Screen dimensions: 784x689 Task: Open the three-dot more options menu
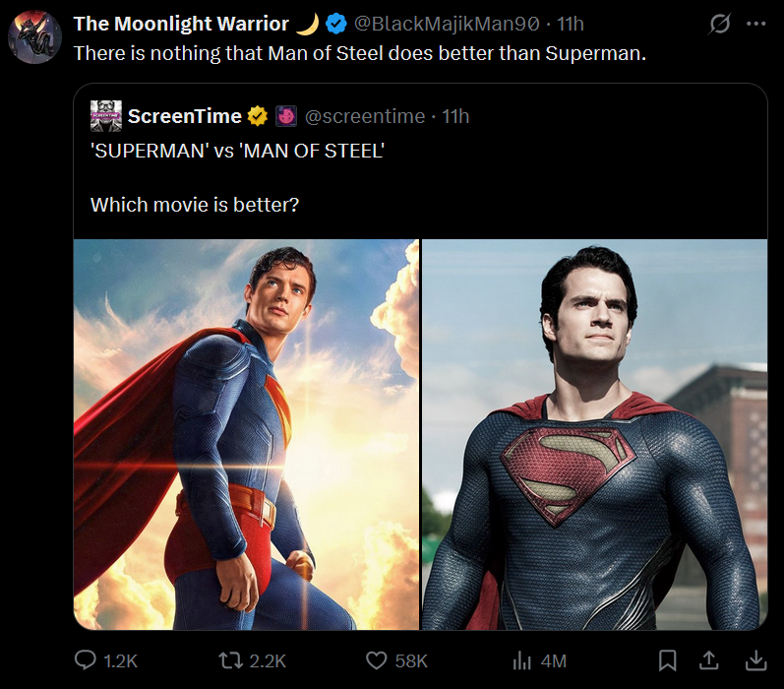[755, 24]
